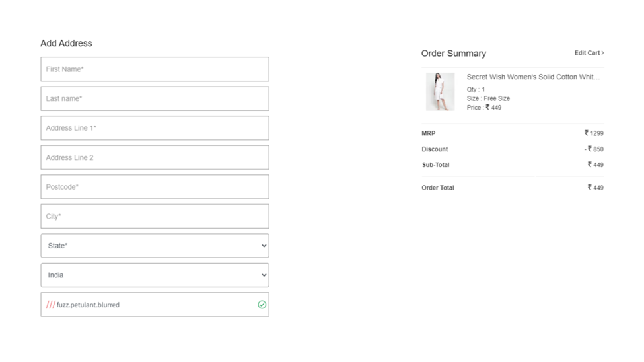Open the India country dropdown
Viewport: 644px width, 362px height.
(x=155, y=275)
